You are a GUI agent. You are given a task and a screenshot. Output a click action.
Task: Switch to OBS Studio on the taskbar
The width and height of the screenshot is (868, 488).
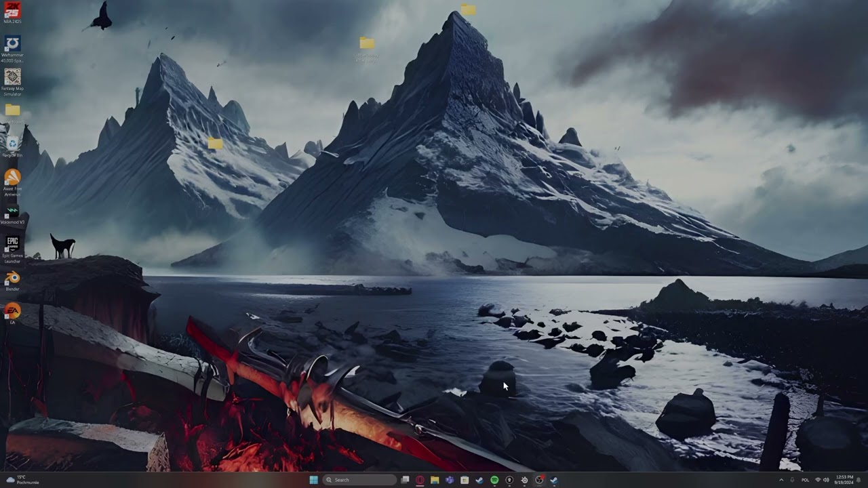[539, 480]
